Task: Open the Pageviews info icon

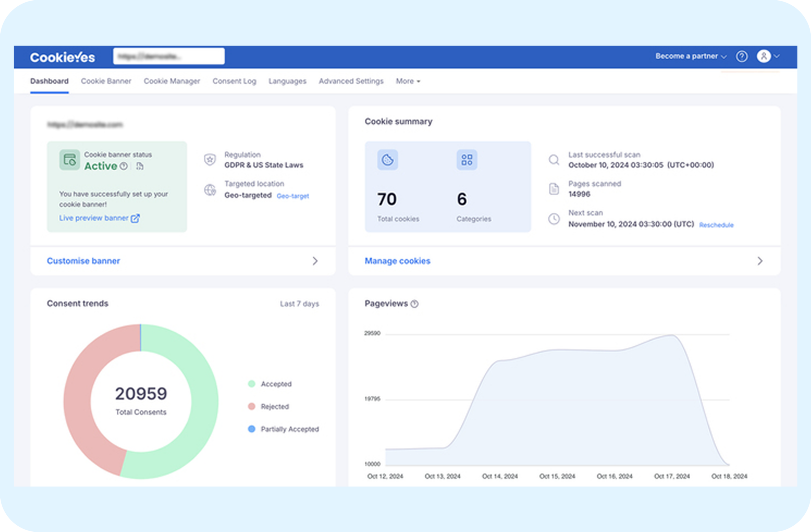Action: 415,304
